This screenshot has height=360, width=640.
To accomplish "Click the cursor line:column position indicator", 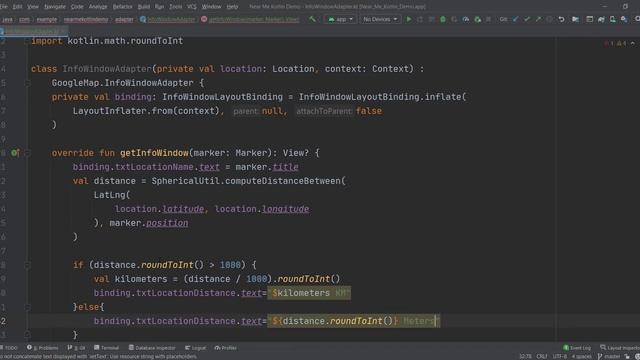I will click(x=525, y=356).
